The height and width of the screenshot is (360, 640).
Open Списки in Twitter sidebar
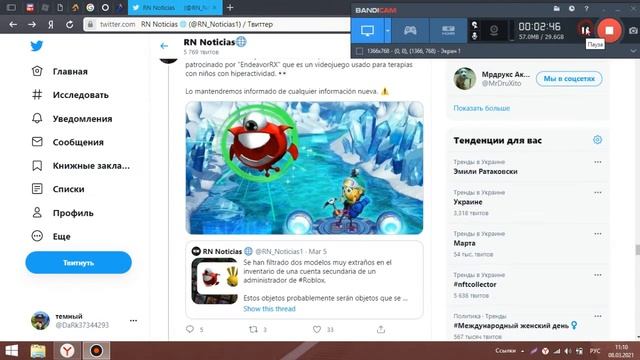[x=58, y=189]
